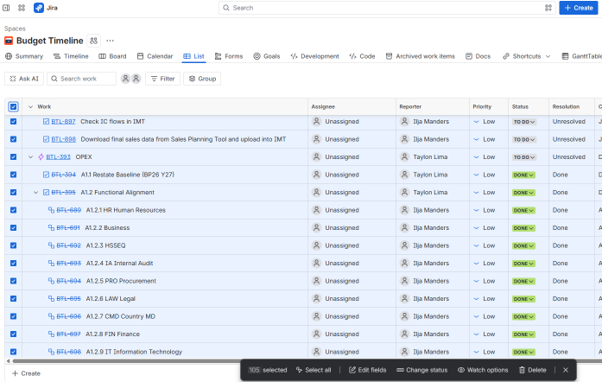Open the app switcher grid icon

coord(22,8)
